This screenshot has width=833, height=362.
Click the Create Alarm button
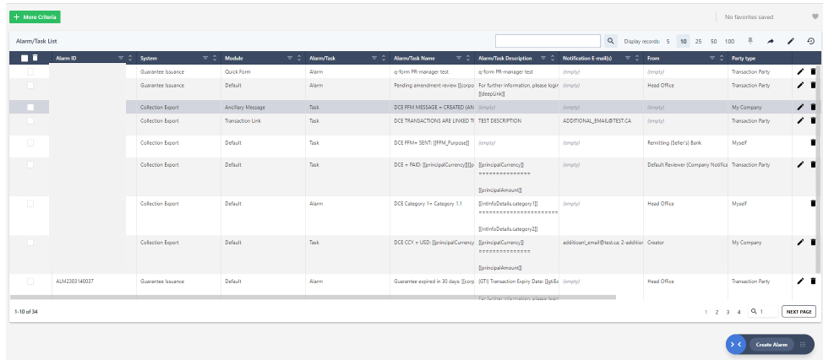[x=771, y=344]
